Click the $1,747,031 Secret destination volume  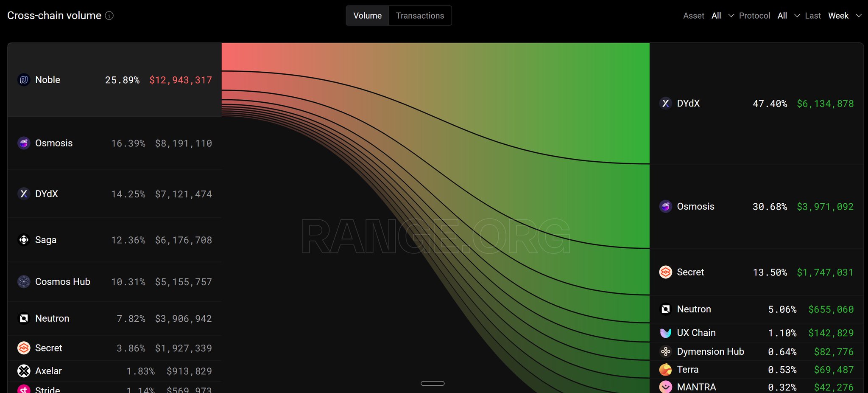tap(825, 272)
